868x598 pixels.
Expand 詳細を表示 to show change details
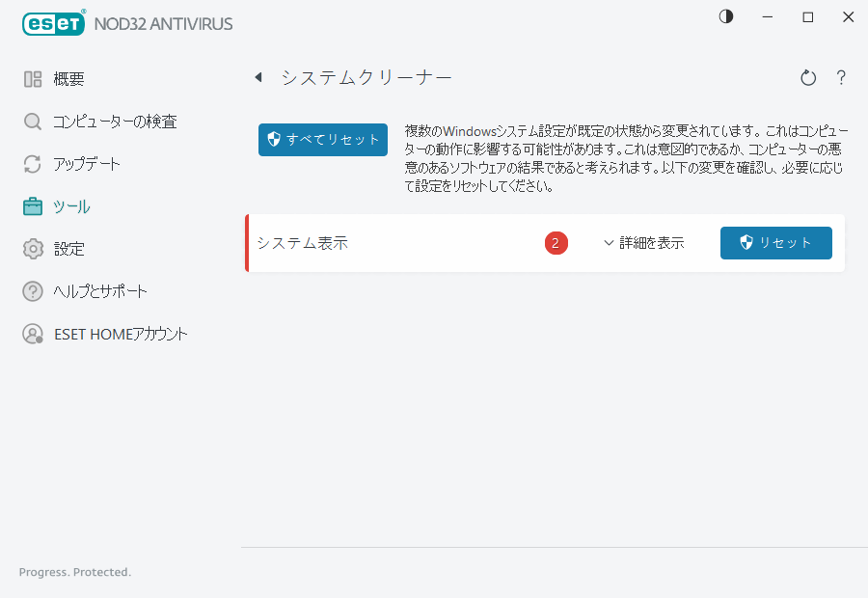644,243
